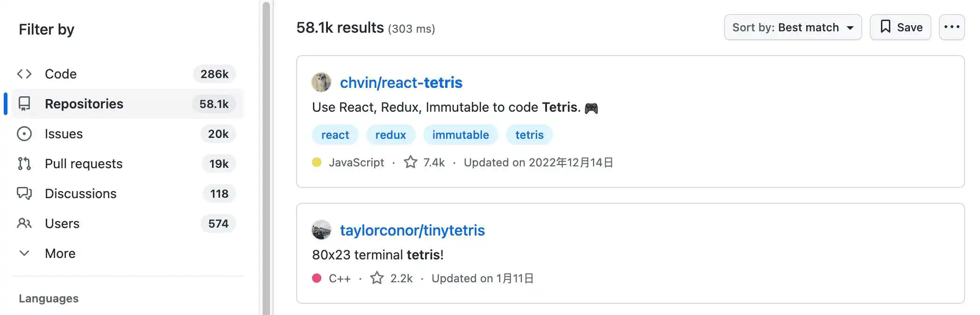980x315 pixels.
Task: Click the chvin user avatar
Action: click(x=321, y=82)
